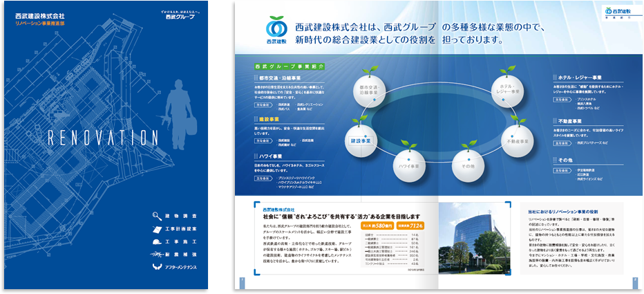Click the 主な会社 tag under 都市交通・沿線事業
The image size is (644, 294).
click(263, 105)
